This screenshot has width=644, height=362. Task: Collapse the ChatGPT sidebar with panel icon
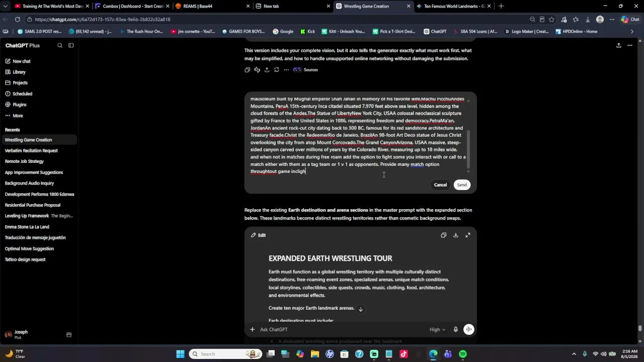click(x=71, y=45)
